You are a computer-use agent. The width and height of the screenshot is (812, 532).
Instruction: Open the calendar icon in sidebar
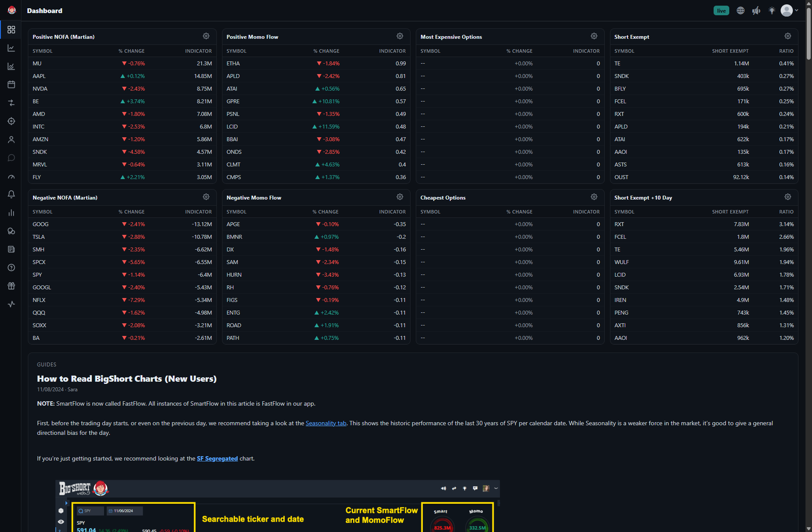11,85
